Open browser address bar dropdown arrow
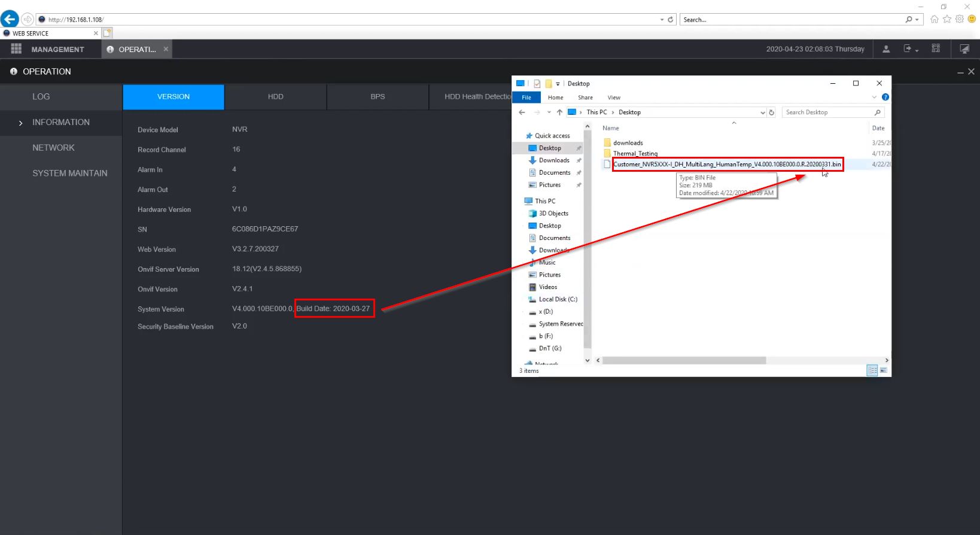This screenshot has width=980, height=535. coord(662,20)
